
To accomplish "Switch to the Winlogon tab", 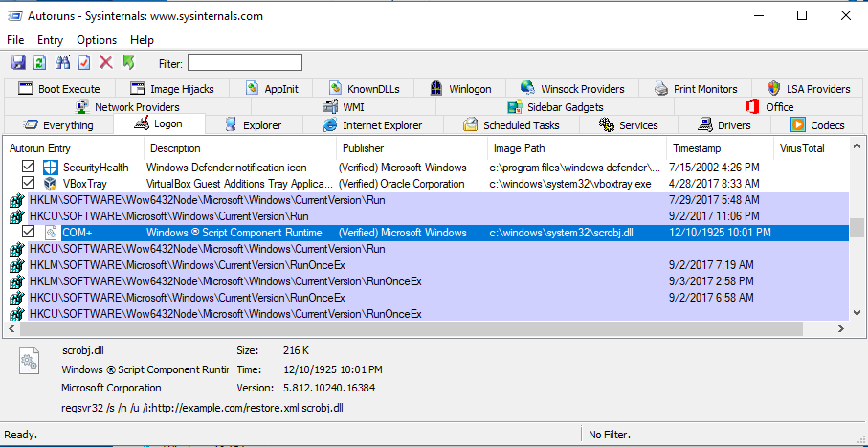I will coord(460,89).
